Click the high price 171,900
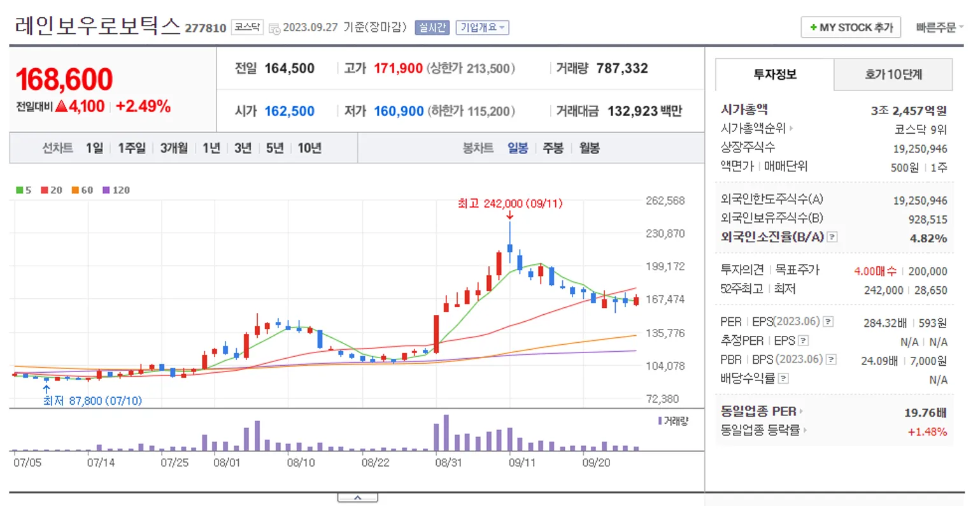The image size is (980, 506). [398, 68]
